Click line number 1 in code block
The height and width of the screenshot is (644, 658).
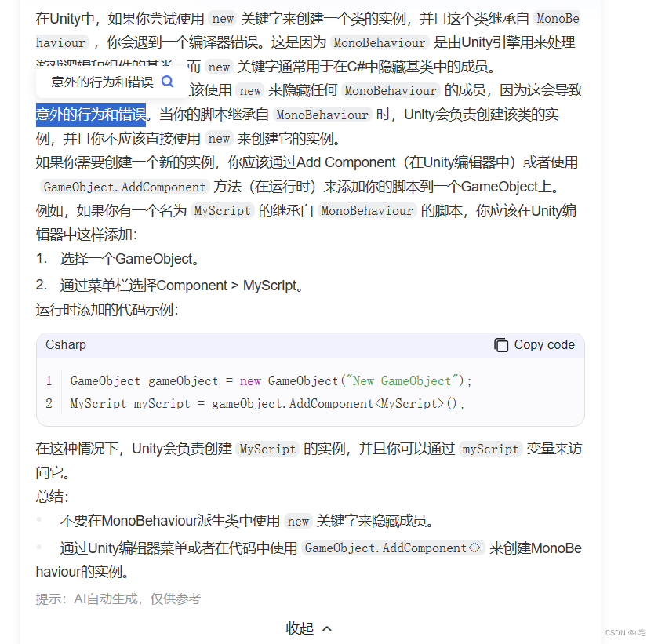pyautogui.click(x=49, y=381)
